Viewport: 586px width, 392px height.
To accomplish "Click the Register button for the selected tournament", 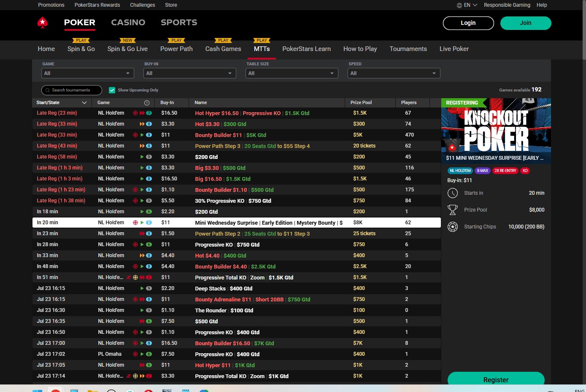I will [x=496, y=379].
